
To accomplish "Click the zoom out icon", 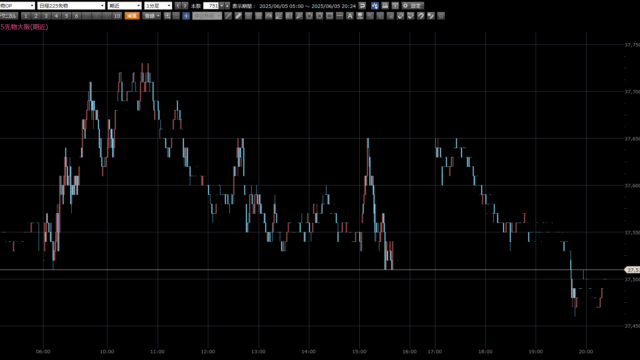I will (x=176, y=16).
